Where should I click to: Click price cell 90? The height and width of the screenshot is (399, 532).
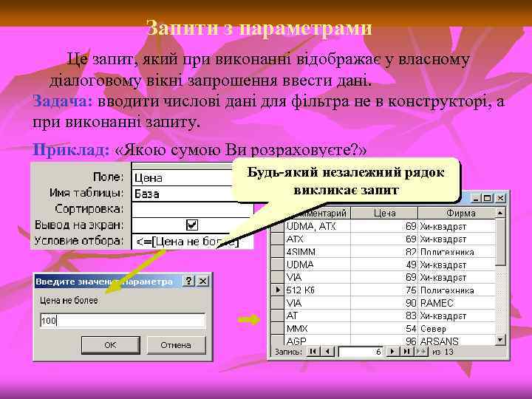coord(384,303)
